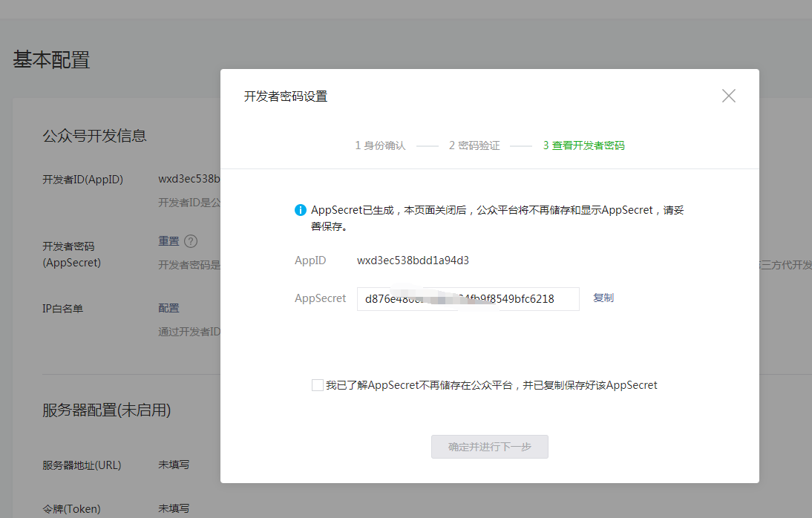Select step 2 密码验证

[474, 145]
